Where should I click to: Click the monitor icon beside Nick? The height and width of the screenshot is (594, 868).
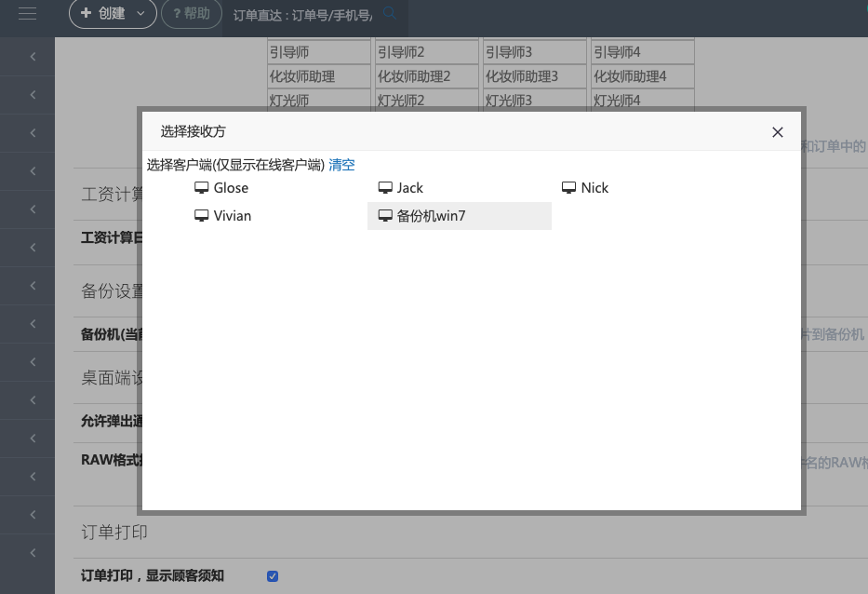568,188
